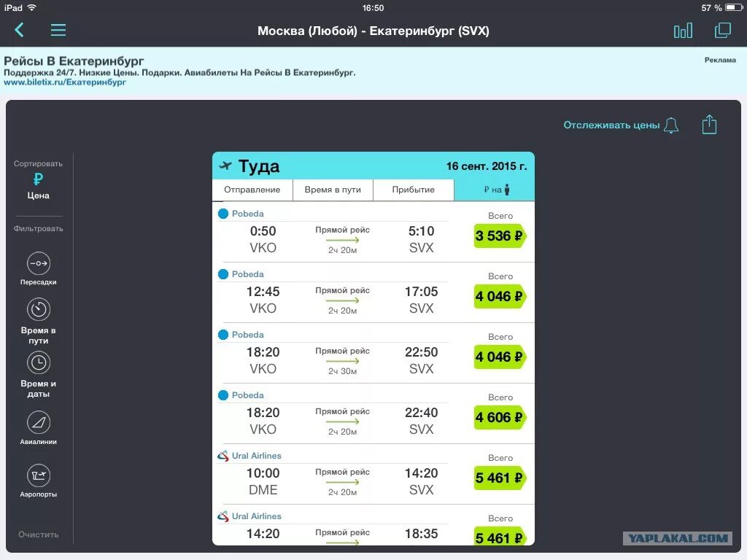Open the multi-window tabs icon

[x=723, y=30]
